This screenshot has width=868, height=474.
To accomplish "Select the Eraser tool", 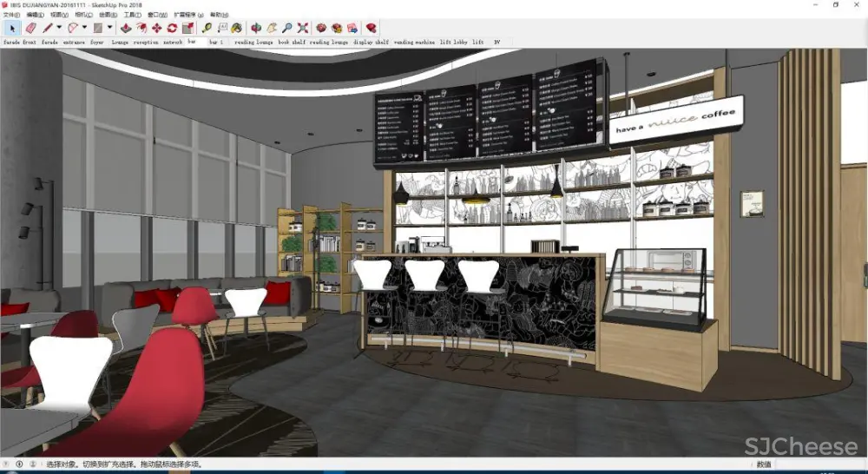I will (30, 28).
